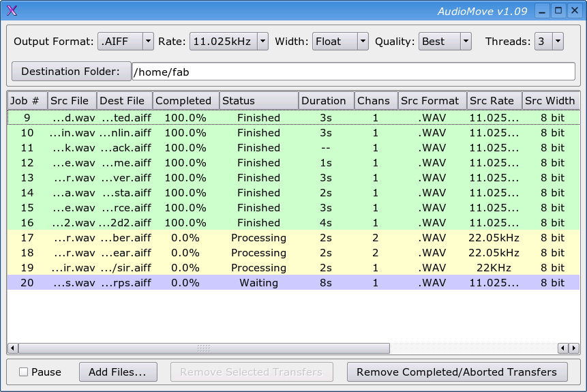Screen dimensions: 587x392
Task: Open the Quality Best dropdown
Action: 445,41
